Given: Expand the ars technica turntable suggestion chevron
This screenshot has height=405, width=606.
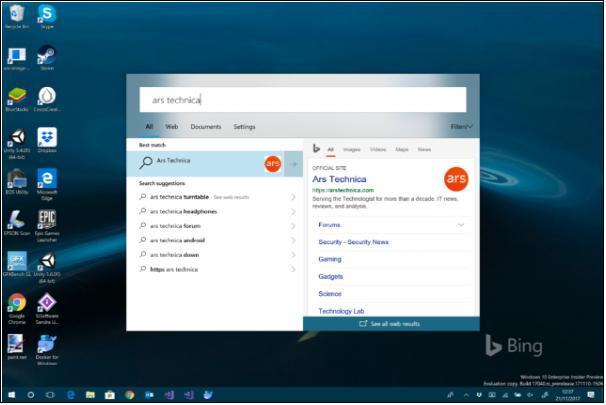Looking at the screenshot, I should coord(293,197).
